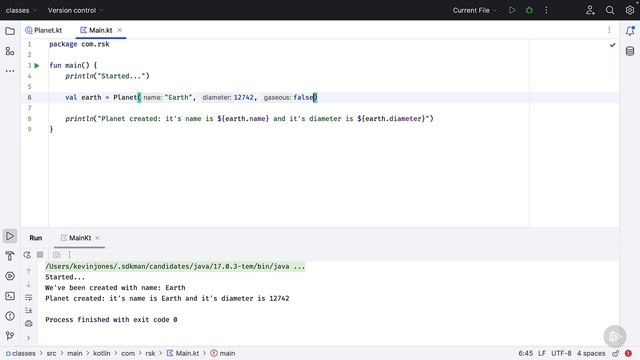Viewport: 640px width, 360px height.
Task: Open the Database tool window icon
Action: (x=630, y=51)
